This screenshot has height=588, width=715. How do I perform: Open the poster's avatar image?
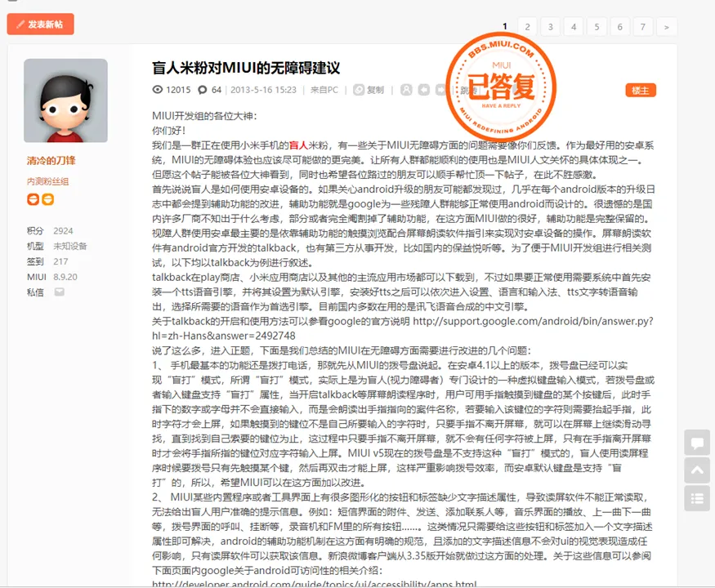tap(65, 100)
